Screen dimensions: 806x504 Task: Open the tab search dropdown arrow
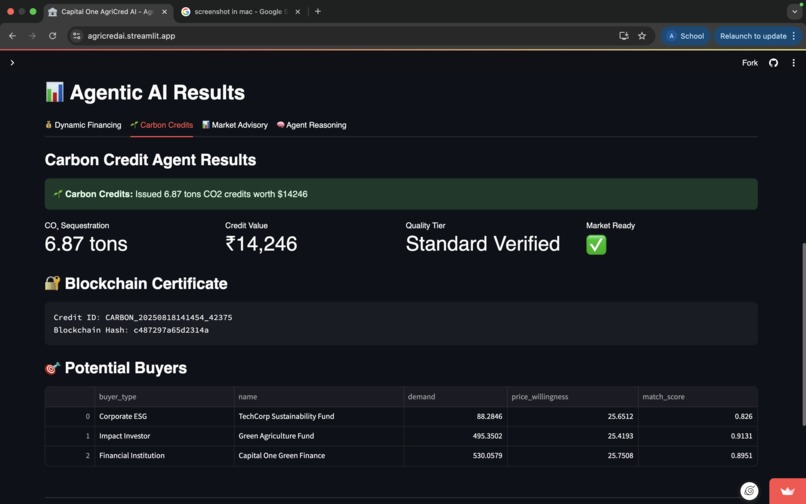coord(794,11)
